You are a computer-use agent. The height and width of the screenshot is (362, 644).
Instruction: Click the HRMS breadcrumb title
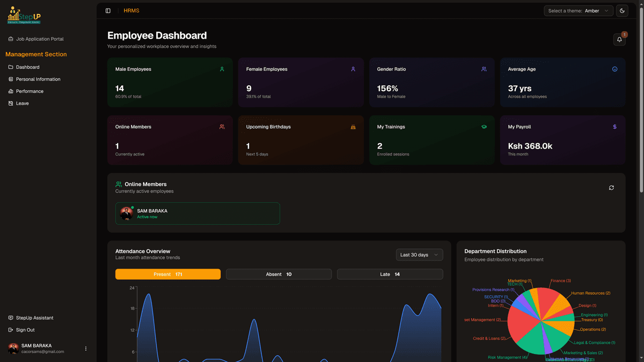131,11
